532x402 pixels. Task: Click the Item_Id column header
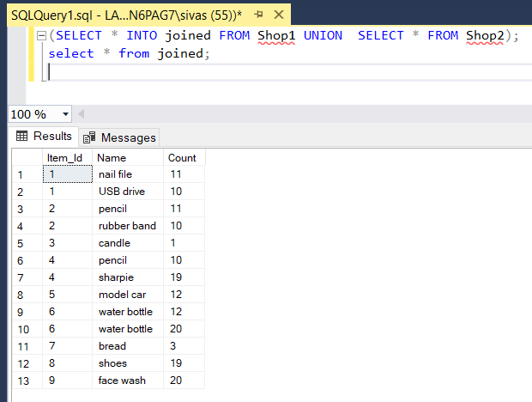[x=65, y=158]
